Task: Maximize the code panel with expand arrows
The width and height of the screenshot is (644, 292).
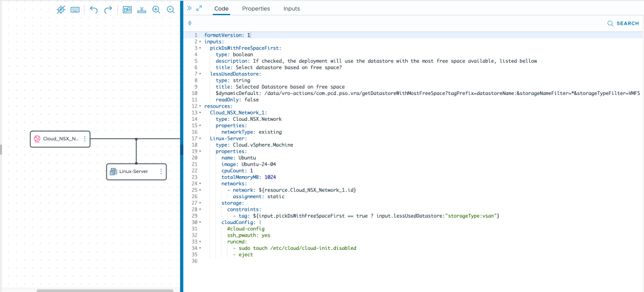Action: click(x=199, y=8)
